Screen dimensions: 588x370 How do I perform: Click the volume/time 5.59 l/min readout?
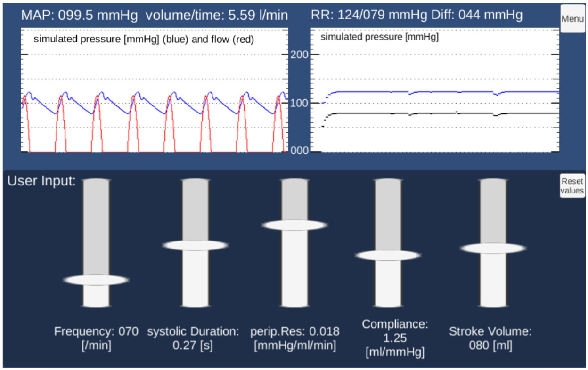217,15
